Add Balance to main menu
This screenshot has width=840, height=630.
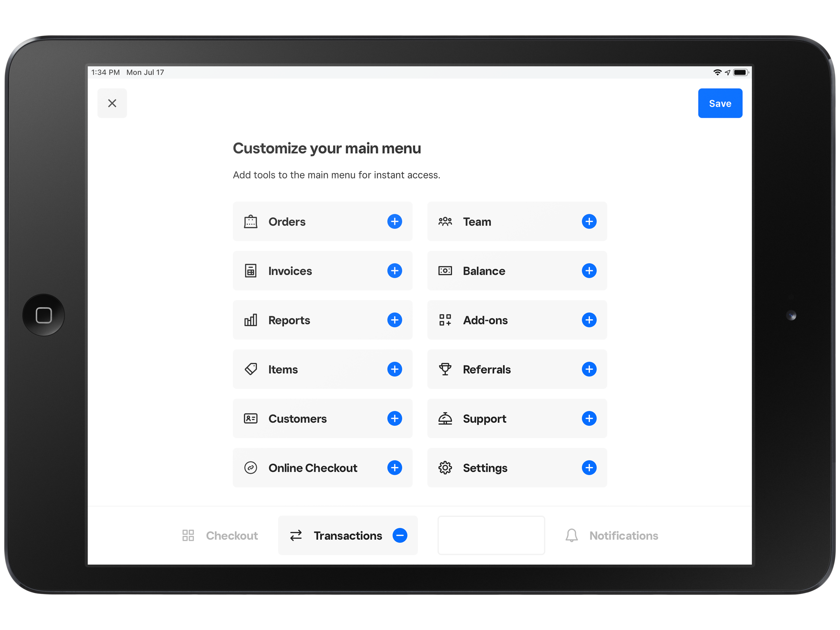(589, 271)
